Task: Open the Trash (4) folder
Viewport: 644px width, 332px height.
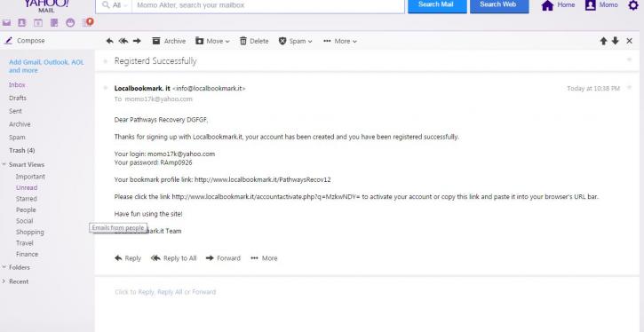Action: click(x=22, y=151)
